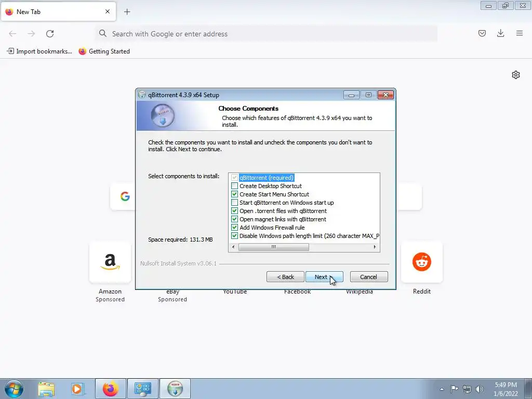Viewport: 532px width, 399px height.
Task: Uncheck Open .torrent files with qBittorrent
Action: (x=234, y=211)
